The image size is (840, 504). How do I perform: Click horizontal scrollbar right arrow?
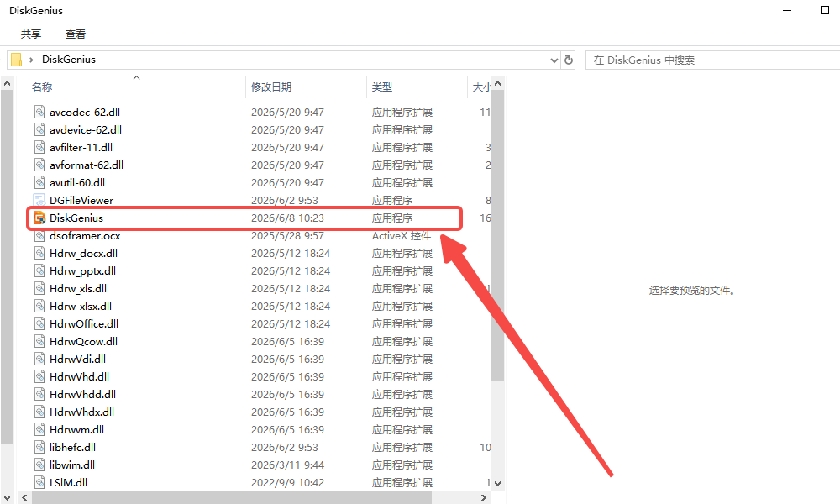pos(483,497)
